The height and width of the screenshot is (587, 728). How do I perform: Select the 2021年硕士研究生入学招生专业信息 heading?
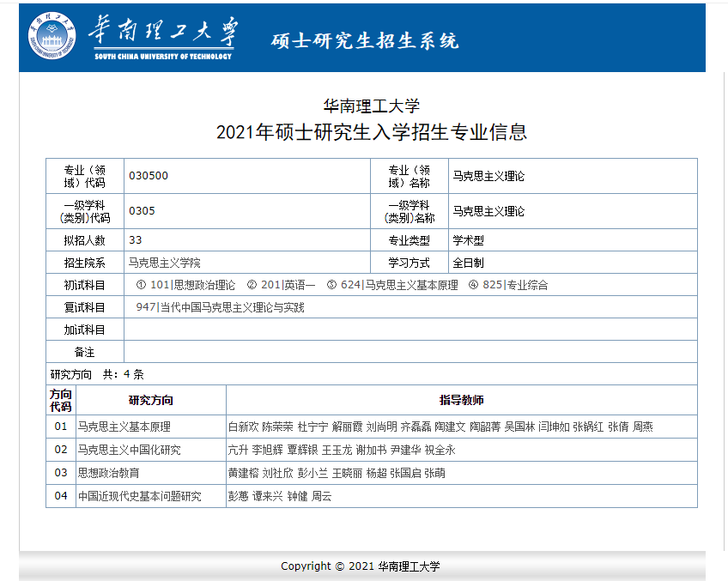coord(372,132)
